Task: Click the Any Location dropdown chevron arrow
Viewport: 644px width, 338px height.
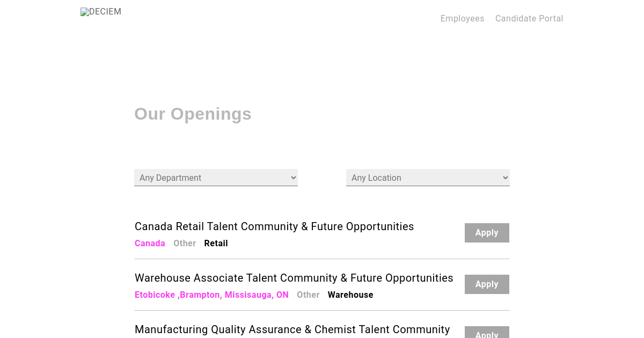Action: (x=505, y=178)
